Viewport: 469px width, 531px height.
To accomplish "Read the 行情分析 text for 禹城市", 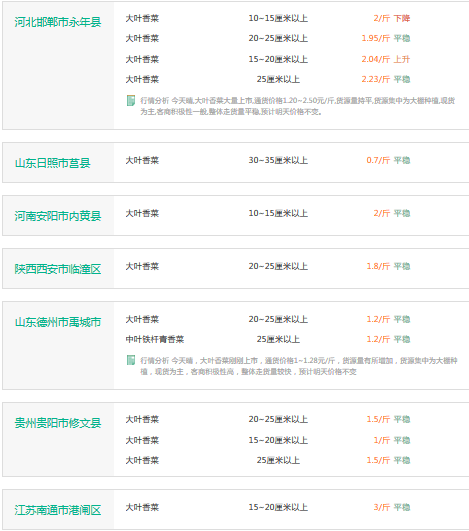I will click(x=299, y=366).
